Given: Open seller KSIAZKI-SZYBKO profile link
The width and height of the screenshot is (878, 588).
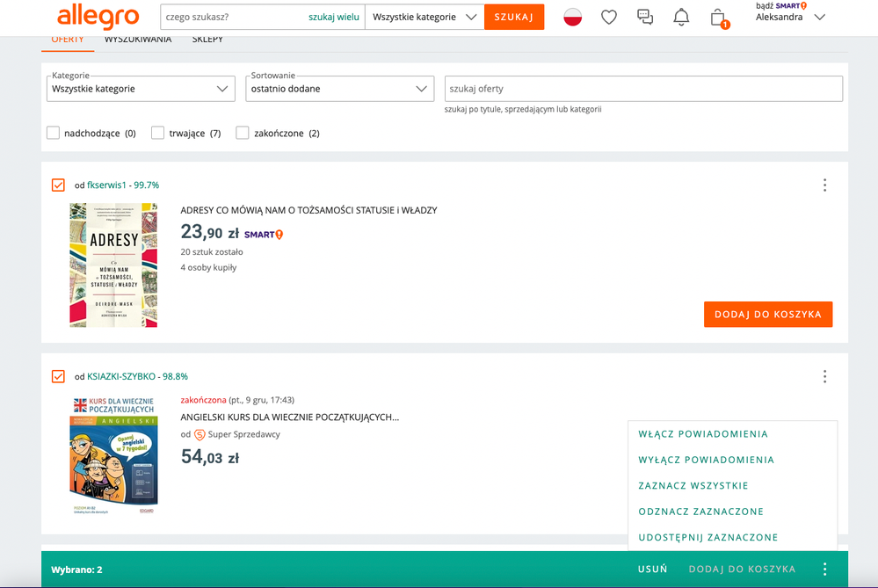Looking at the screenshot, I should [121, 376].
